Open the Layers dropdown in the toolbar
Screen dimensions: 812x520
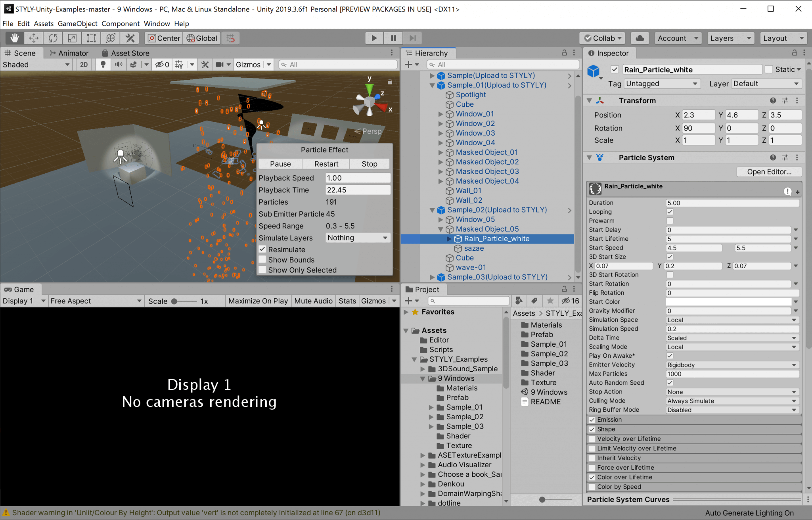730,38
